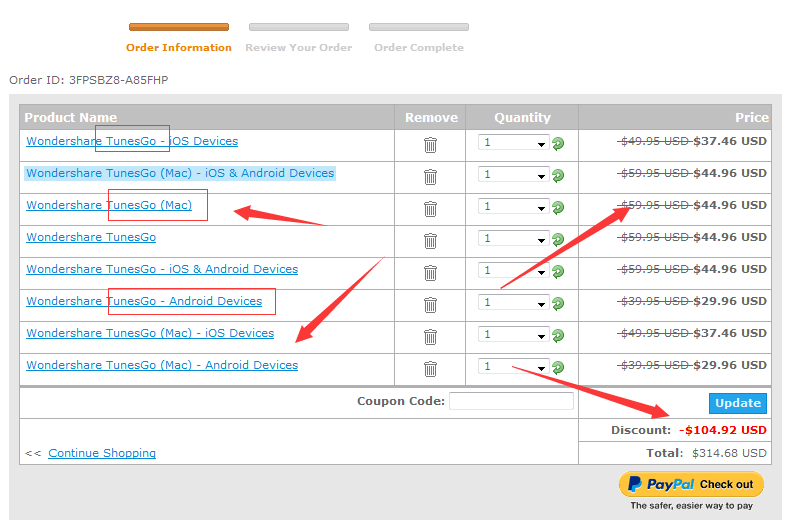
Task: Click the Product Name column header
Action: [x=71, y=117]
